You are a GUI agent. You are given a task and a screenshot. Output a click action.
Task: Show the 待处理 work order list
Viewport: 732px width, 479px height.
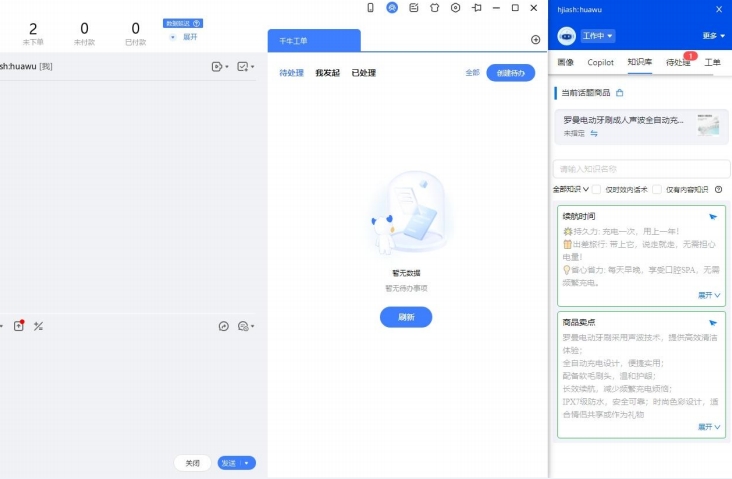tap(291, 73)
